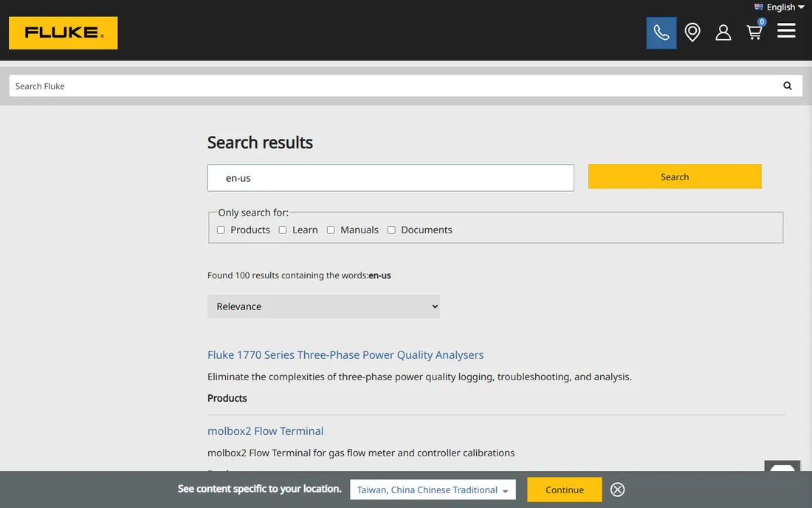Screen dimensions: 812x508
Task: Open the shopping cart icon
Action: pos(755,31)
